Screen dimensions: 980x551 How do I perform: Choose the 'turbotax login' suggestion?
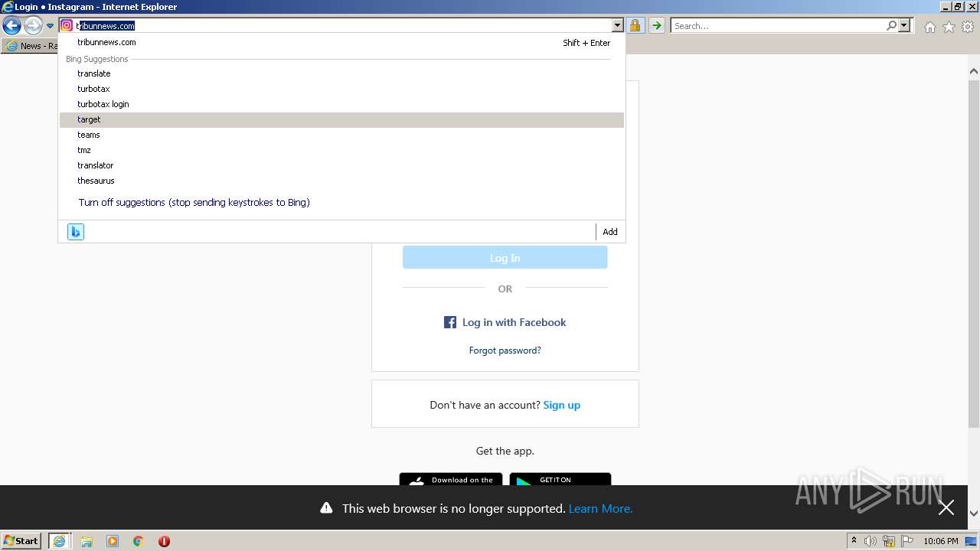tap(341, 104)
